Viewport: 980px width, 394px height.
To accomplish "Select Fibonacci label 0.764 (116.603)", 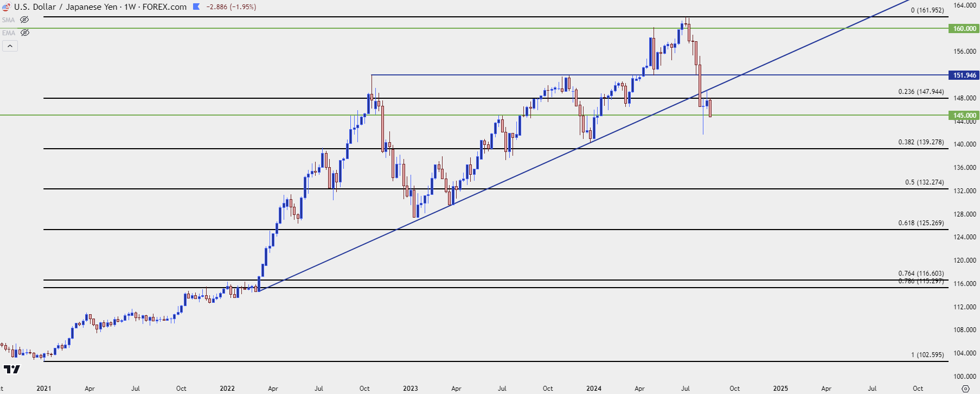I will tap(921, 274).
